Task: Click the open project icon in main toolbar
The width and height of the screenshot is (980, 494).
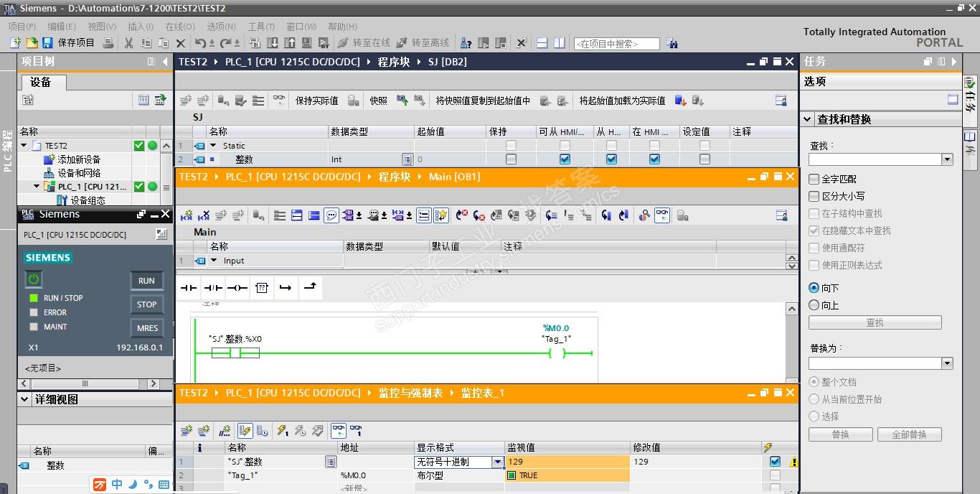Action: pyautogui.click(x=31, y=43)
